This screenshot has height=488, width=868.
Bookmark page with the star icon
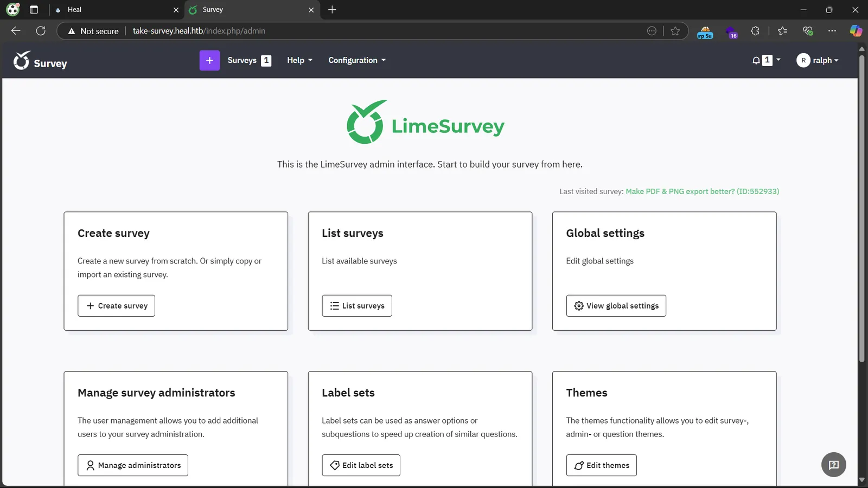675,31
